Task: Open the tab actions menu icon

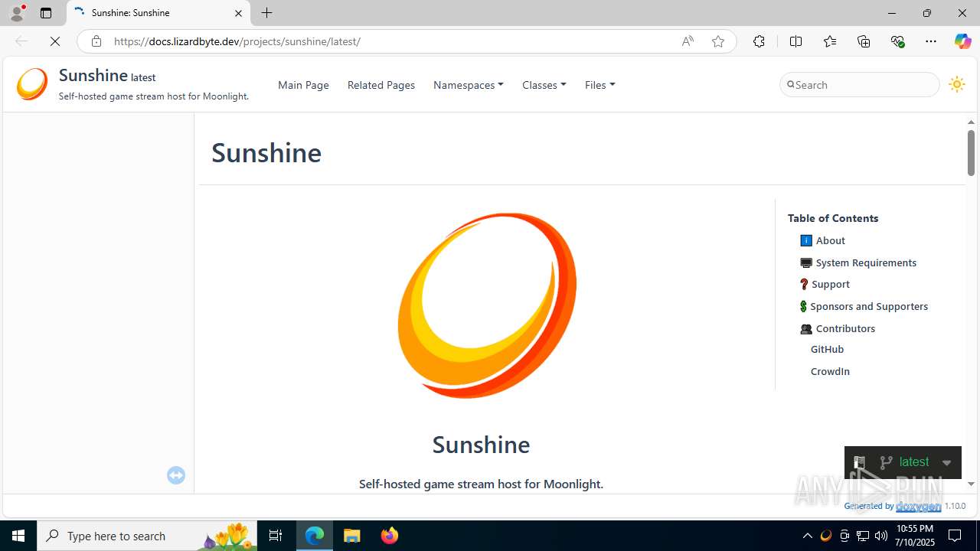Action: [46, 13]
